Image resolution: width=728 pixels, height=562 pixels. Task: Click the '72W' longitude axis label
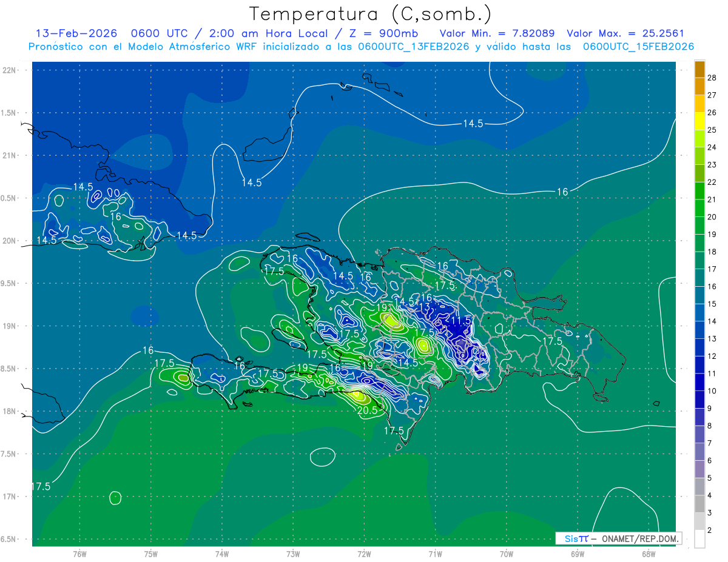(364, 554)
